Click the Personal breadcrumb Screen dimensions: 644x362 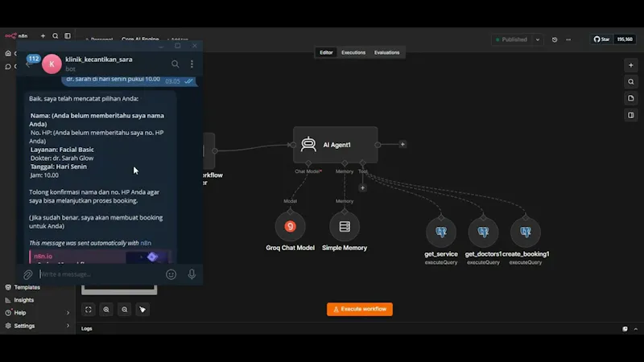click(x=101, y=39)
